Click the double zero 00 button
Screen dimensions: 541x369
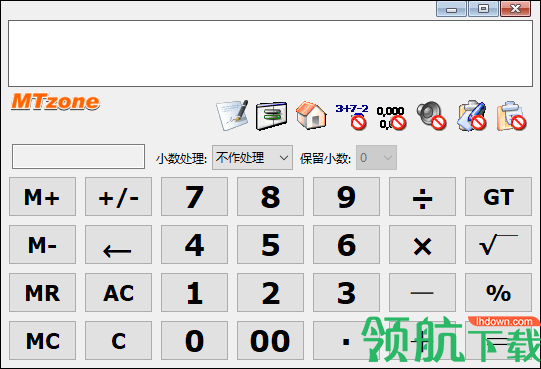270,341
